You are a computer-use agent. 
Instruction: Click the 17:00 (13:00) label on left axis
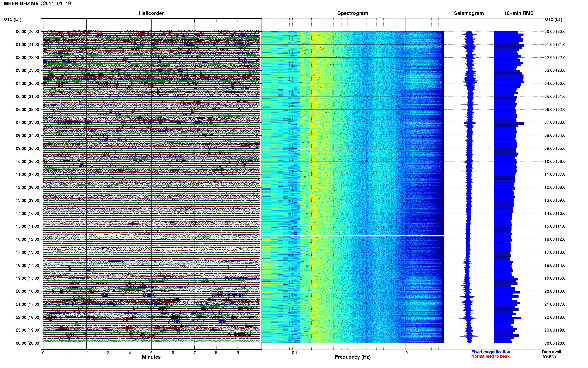click(x=28, y=252)
